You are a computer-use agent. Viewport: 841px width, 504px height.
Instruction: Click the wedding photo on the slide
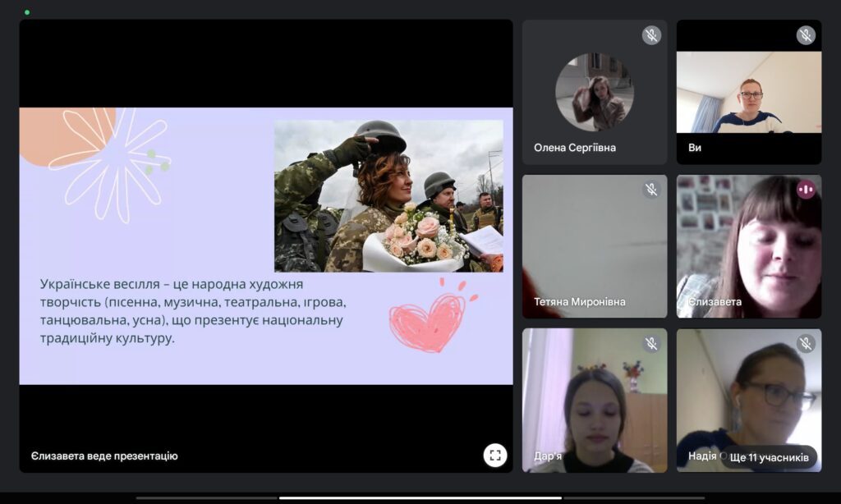tap(388, 195)
